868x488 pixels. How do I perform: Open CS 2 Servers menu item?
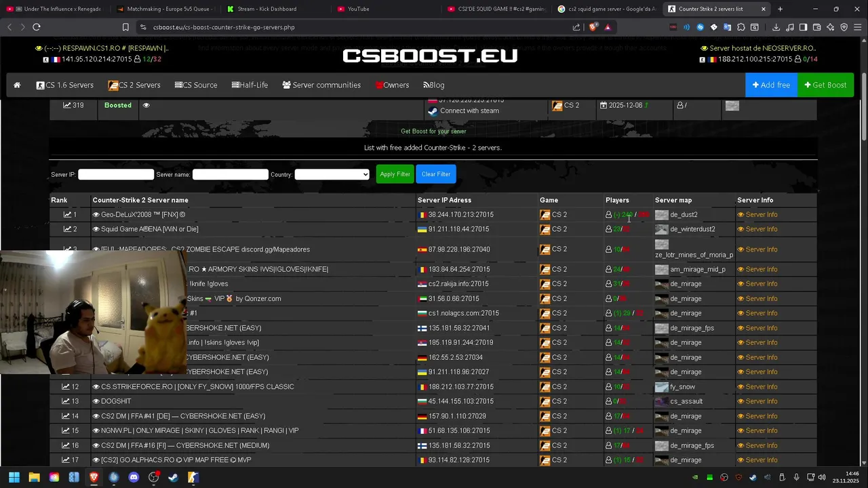tap(134, 85)
